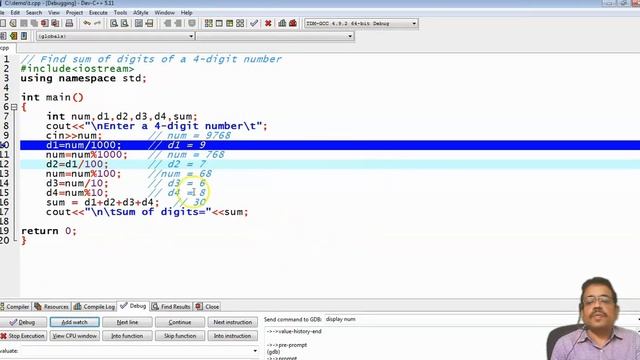Click the 'return 0;' code line

click(x=49, y=231)
